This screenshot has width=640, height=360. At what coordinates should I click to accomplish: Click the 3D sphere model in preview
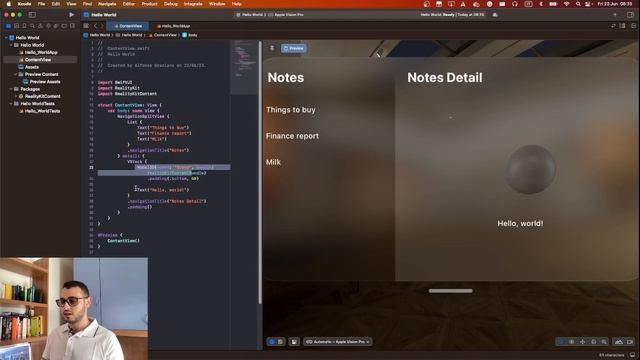point(530,169)
